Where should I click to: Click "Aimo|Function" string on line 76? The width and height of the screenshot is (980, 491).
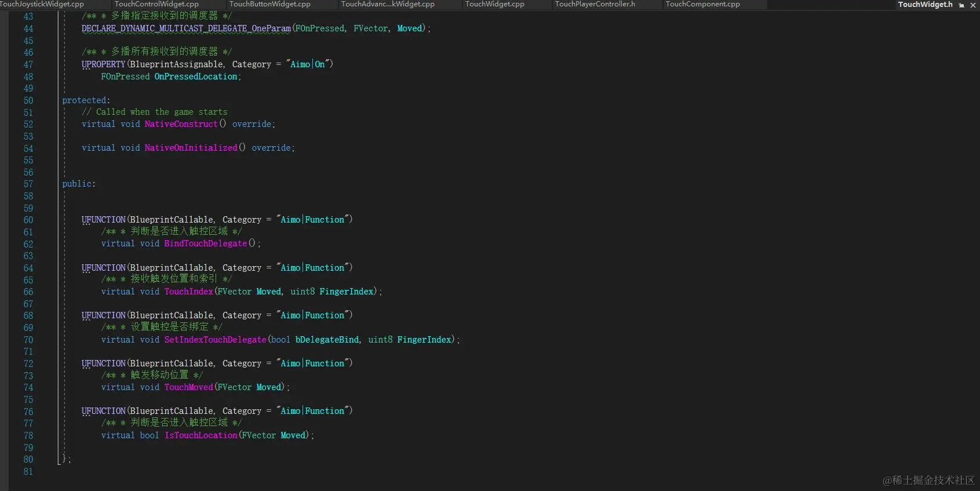click(314, 411)
